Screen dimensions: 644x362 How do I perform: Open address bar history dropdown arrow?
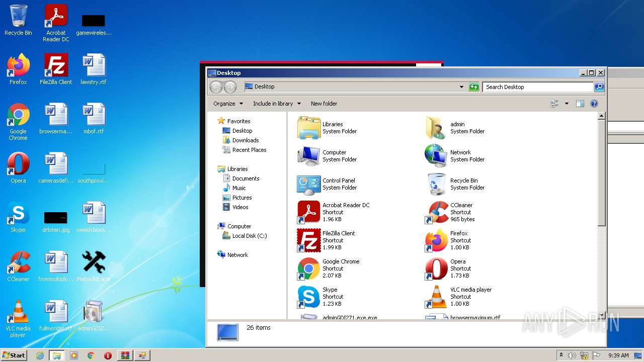[461, 87]
